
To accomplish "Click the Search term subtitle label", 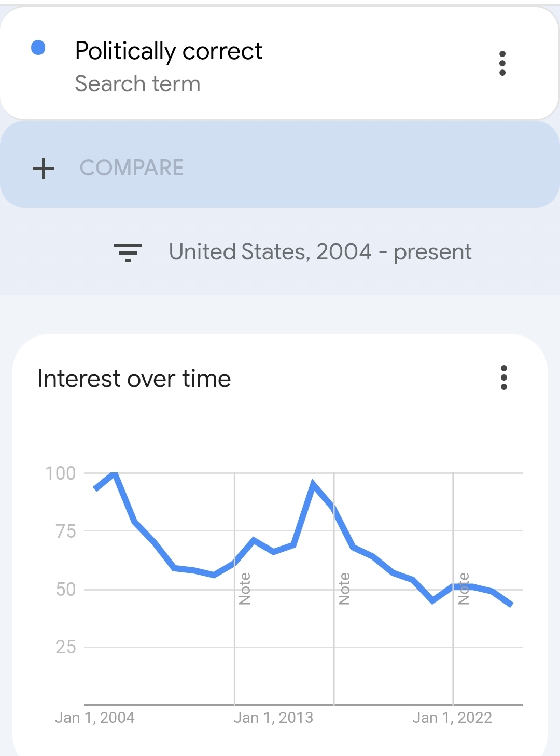I will [137, 84].
